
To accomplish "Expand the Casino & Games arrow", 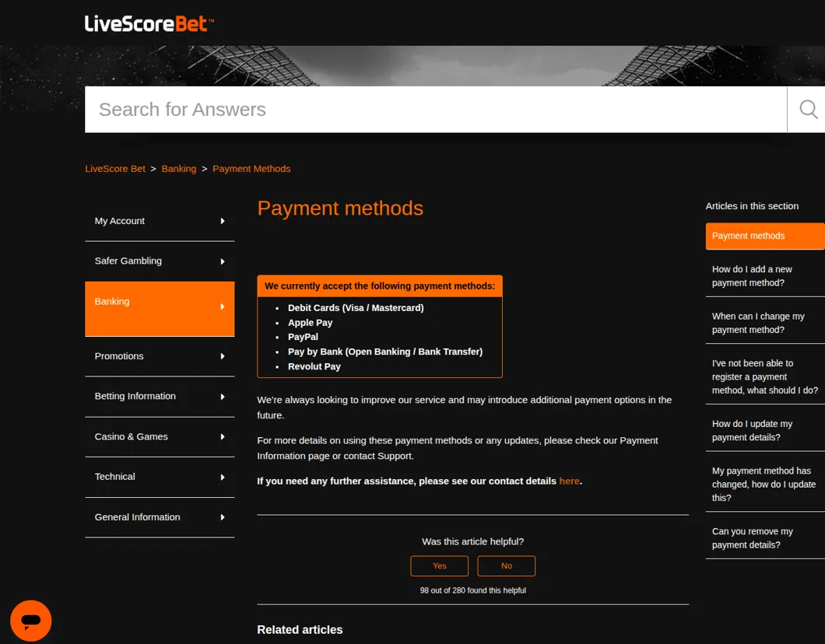I will click(x=223, y=437).
